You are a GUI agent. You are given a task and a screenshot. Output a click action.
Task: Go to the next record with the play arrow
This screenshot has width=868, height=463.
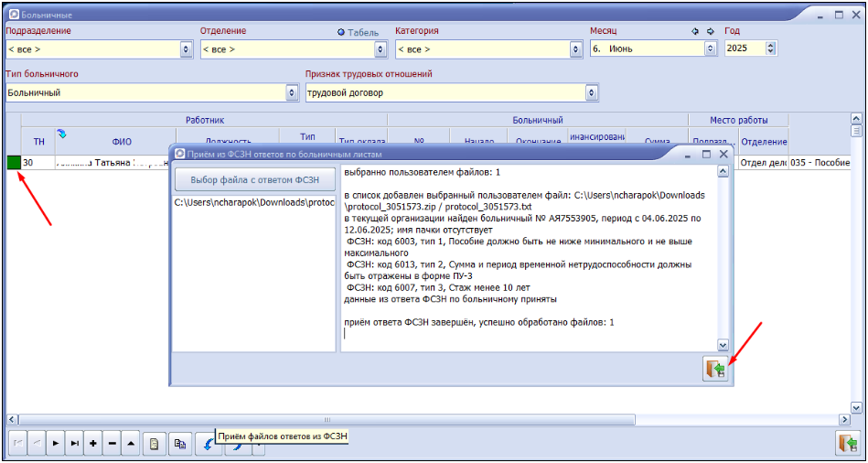coord(56,444)
